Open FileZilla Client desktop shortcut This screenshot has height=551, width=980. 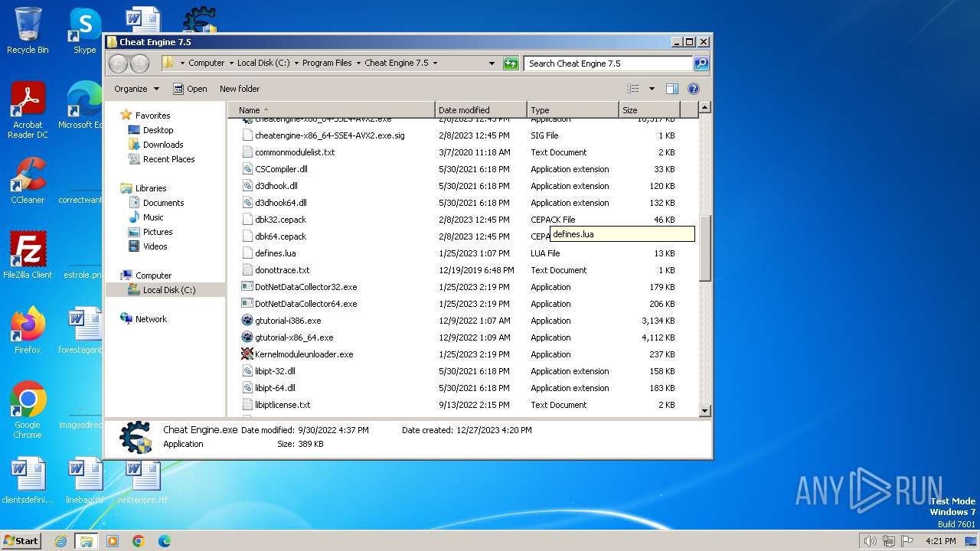click(x=28, y=255)
